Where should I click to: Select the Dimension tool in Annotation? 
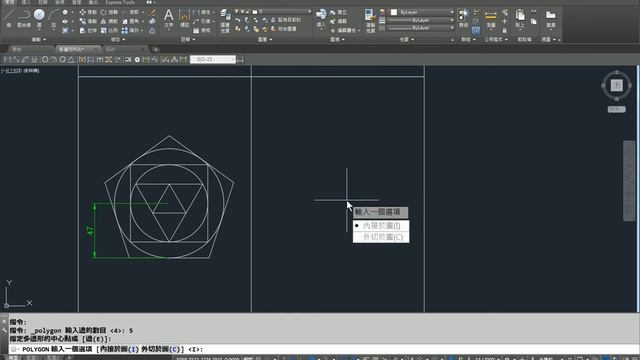coord(184,18)
